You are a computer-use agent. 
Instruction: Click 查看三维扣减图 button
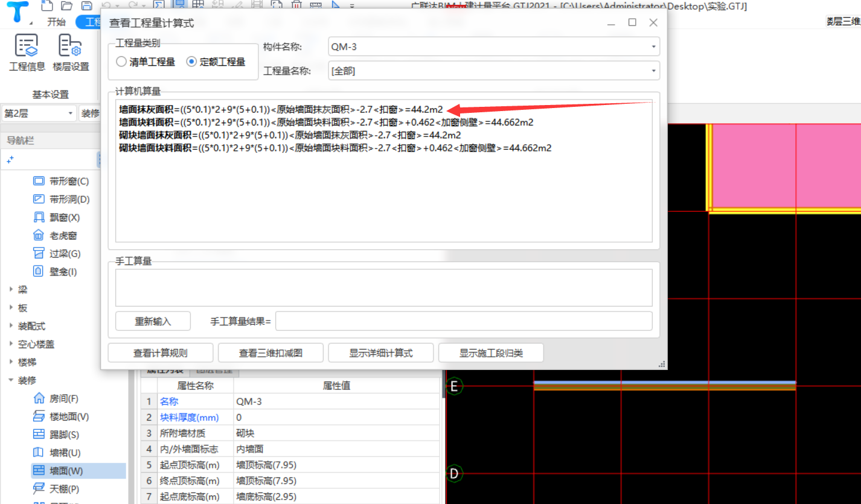pos(270,353)
